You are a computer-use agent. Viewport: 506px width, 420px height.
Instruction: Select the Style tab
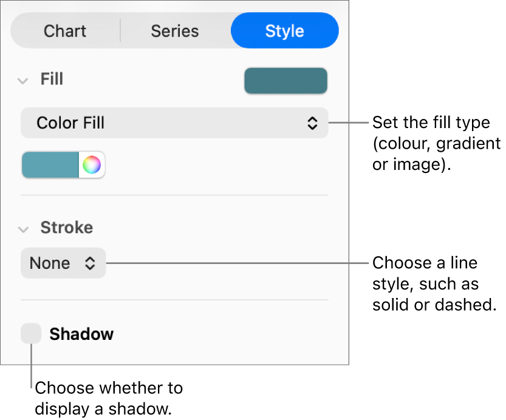click(x=284, y=31)
